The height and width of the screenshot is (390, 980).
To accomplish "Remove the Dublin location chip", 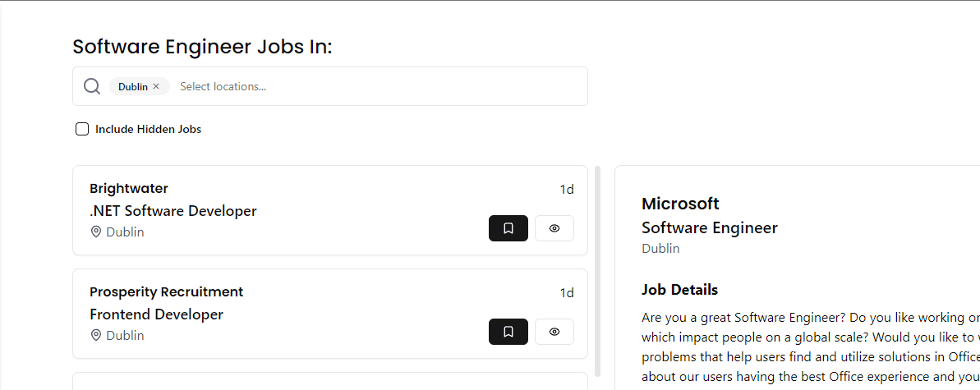I will coord(156,86).
